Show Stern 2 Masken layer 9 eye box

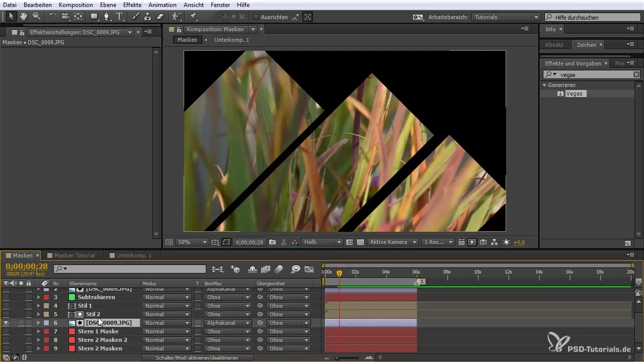(6, 348)
